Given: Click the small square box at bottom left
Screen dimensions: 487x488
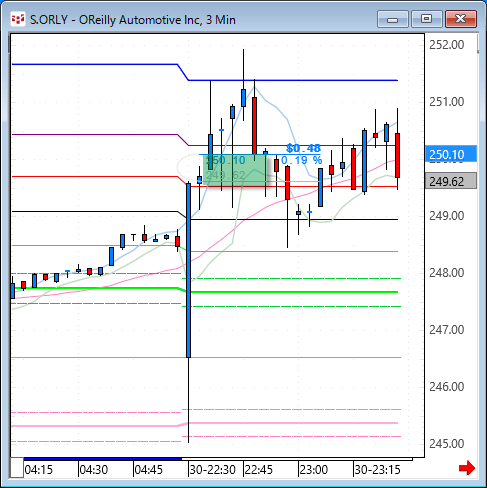Looking at the screenshot, I should pyautogui.click(x=17, y=468).
